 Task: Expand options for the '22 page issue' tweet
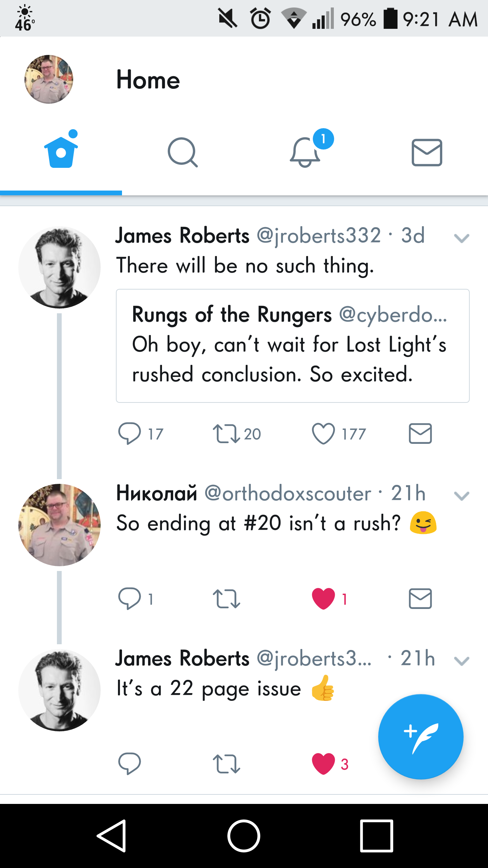pos(462,661)
